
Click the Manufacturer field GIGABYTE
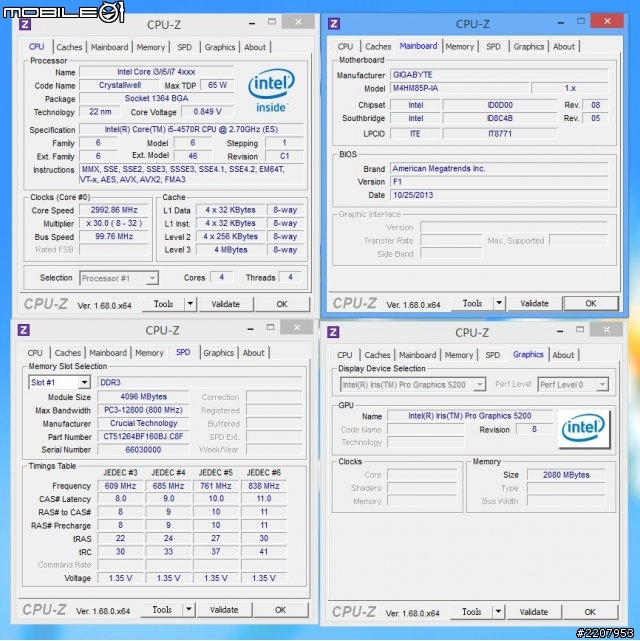(x=499, y=75)
